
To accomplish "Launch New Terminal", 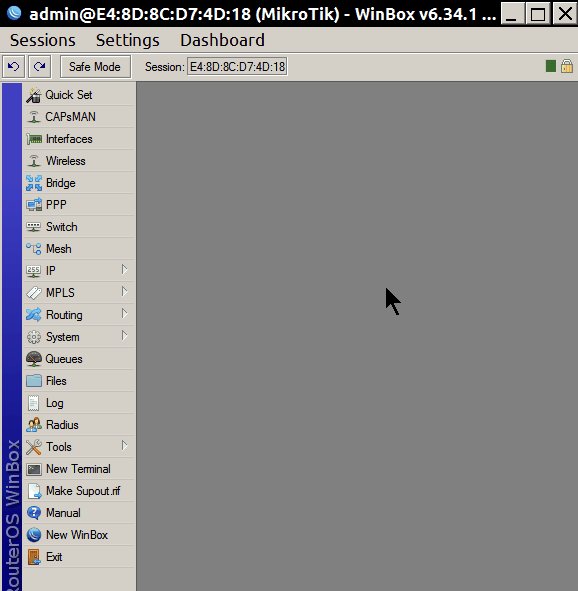I will 79,469.
